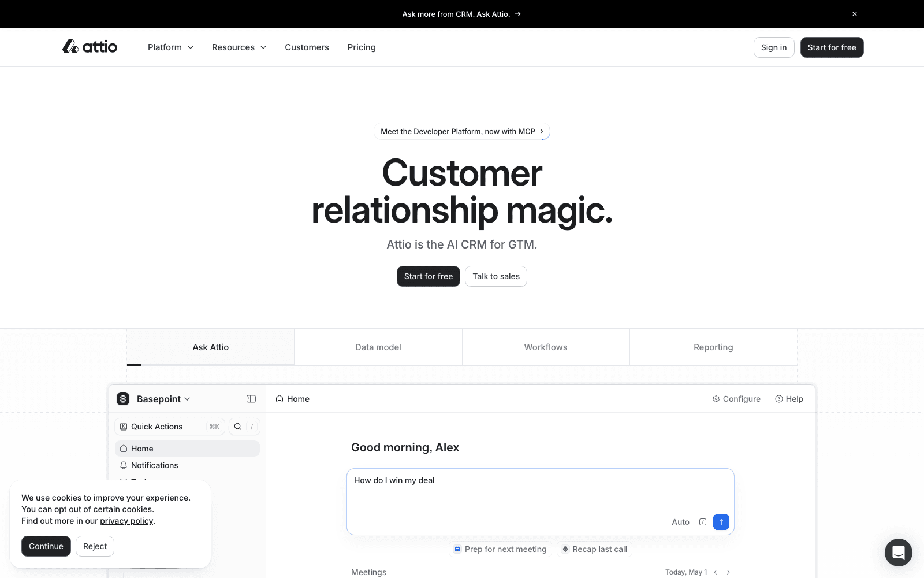924x578 pixels.
Task: Click the slash command icon in prompt
Action: click(703, 522)
